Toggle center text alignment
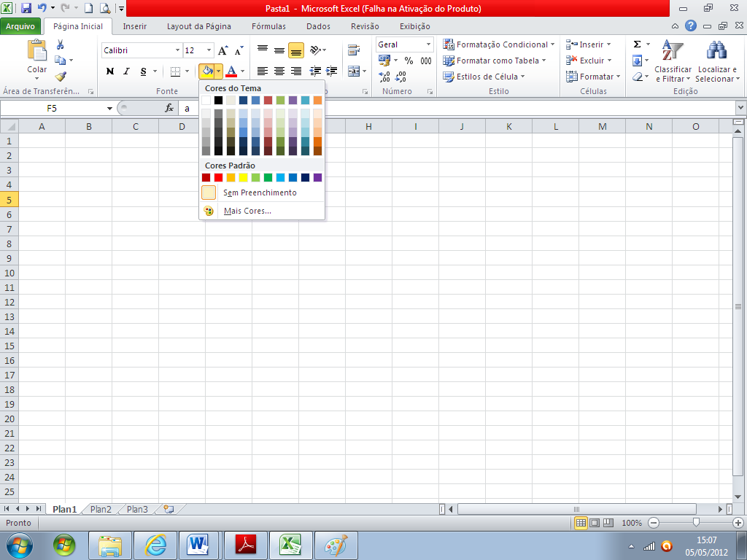Viewport: 747px width, 560px height. click(279, 71)
